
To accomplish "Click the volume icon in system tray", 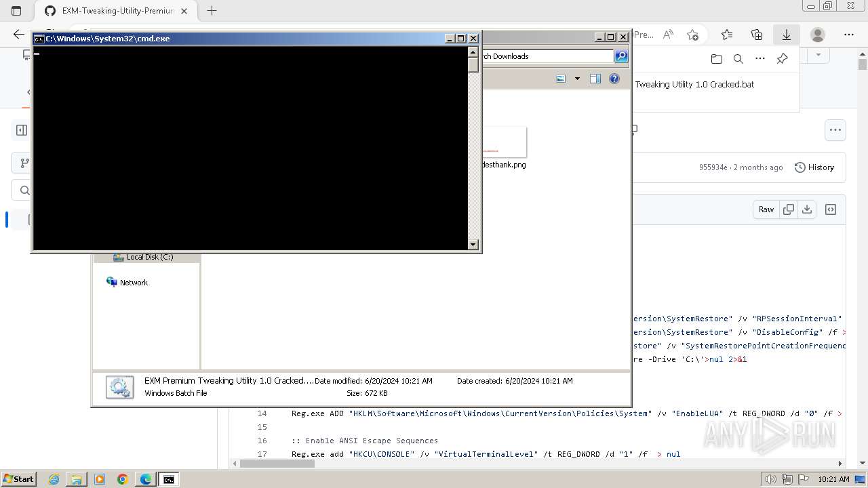I will tap(771, 479).
